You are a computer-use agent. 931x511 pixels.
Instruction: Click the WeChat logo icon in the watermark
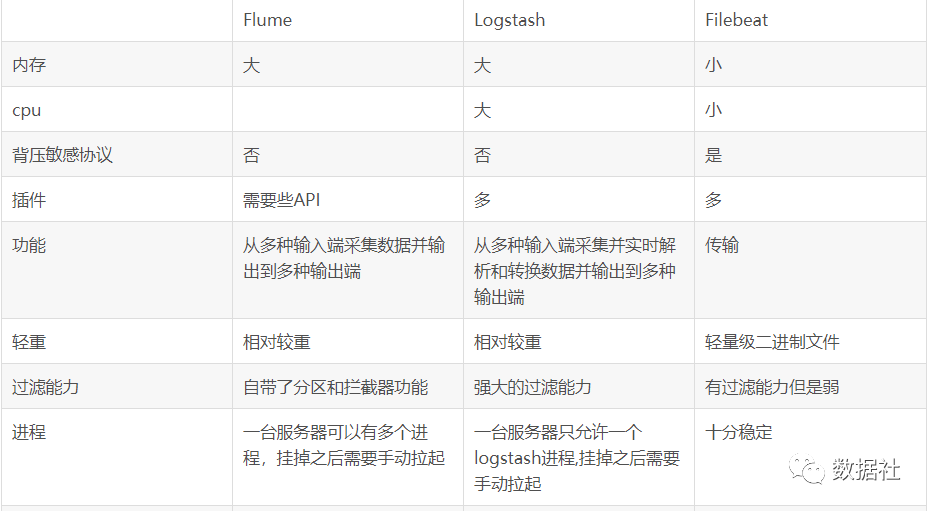[x=806, y=469]
